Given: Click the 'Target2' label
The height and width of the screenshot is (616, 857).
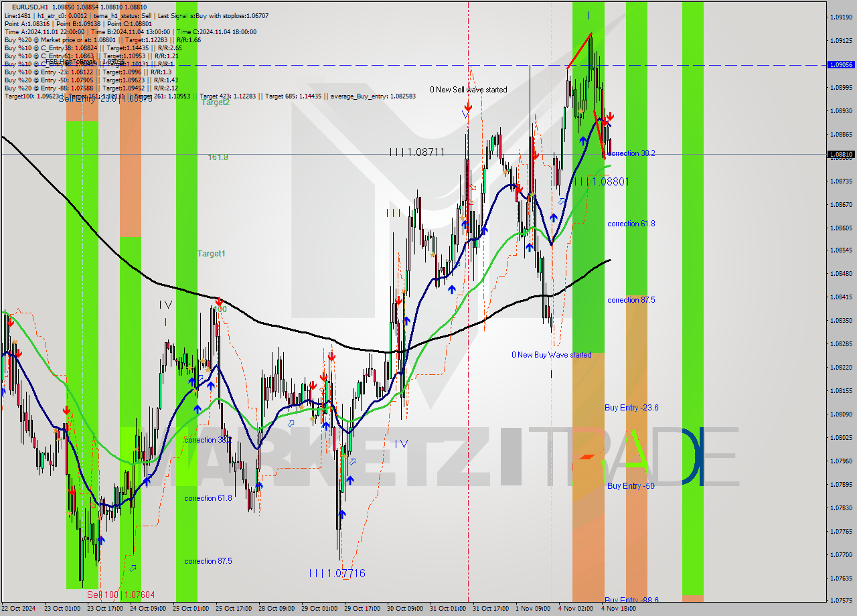Looking at the screenshot, I should coord(216,102).
